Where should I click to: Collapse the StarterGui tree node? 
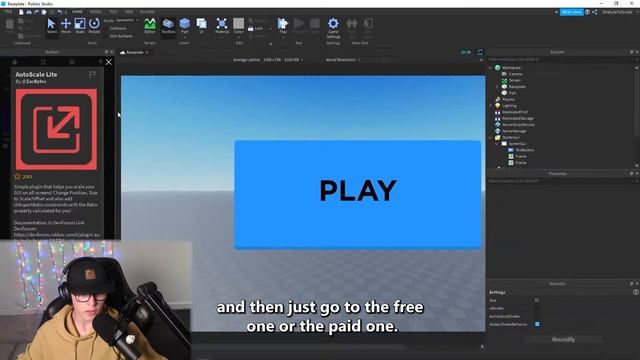tap(490, 138)
